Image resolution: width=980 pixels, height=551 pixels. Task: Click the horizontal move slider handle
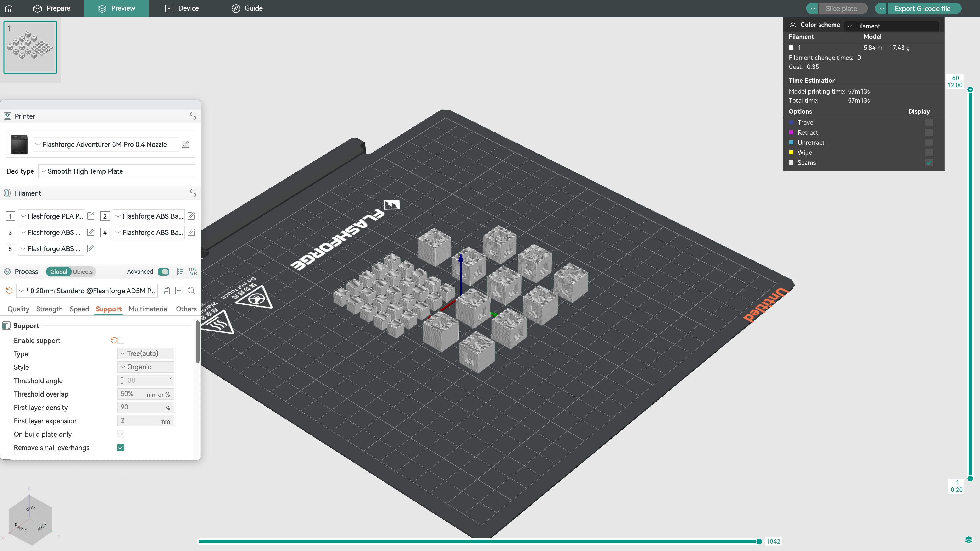coord(759,541)
